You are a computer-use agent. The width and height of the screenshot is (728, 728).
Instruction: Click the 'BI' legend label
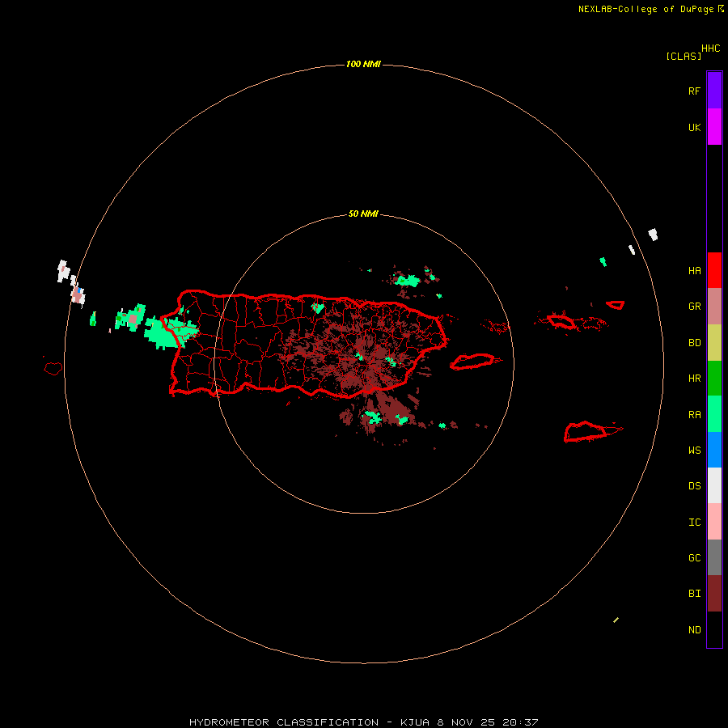[694, 594]
